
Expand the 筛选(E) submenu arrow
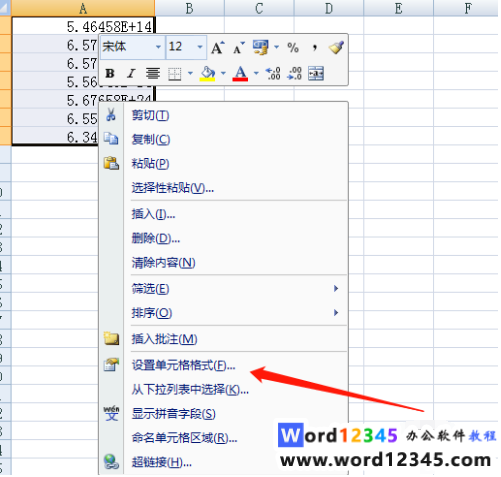(x=336, y=288)
